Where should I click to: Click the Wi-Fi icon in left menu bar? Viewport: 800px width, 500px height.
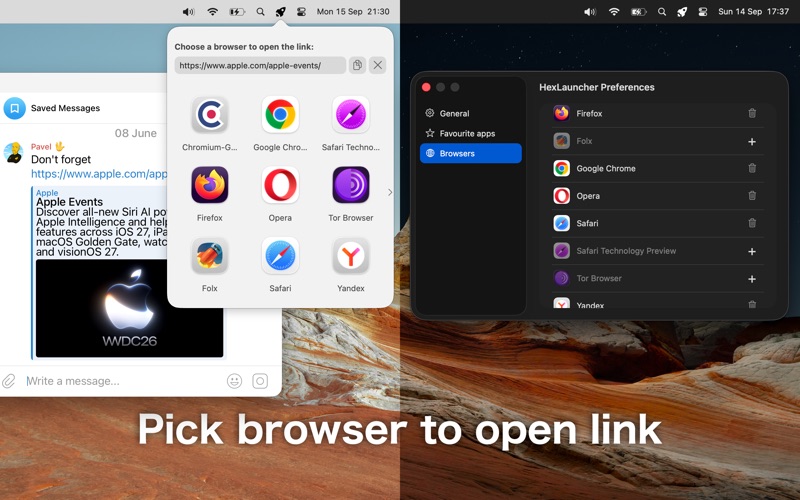[x=213, y=11]
